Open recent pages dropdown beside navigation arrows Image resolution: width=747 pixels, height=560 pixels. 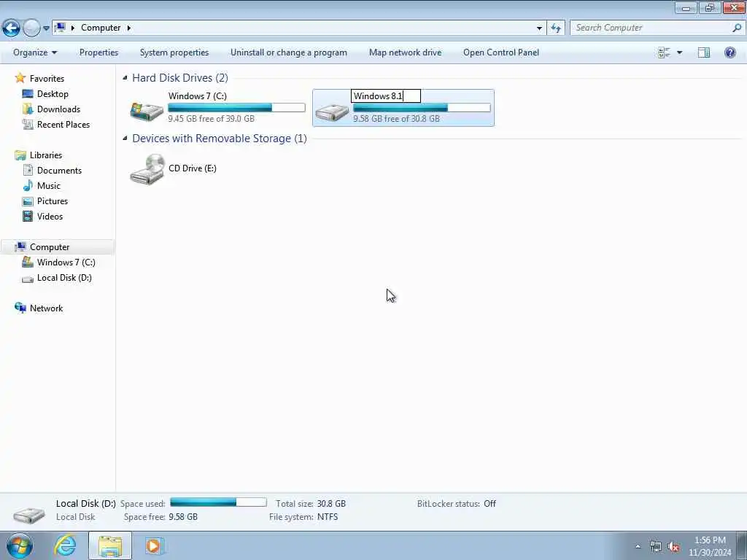(x=46, y=28)
